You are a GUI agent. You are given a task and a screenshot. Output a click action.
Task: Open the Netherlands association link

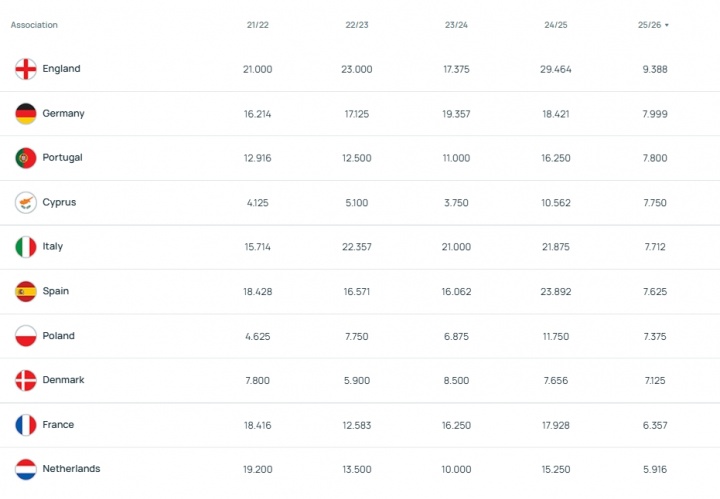(x=71, y=469)
